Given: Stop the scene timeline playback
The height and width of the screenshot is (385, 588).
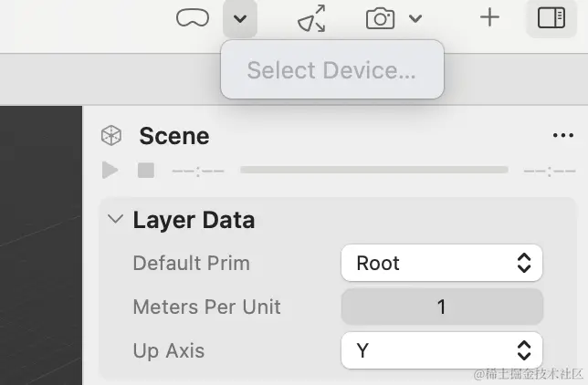Looking at the screenshot, I should click(146, 171).
